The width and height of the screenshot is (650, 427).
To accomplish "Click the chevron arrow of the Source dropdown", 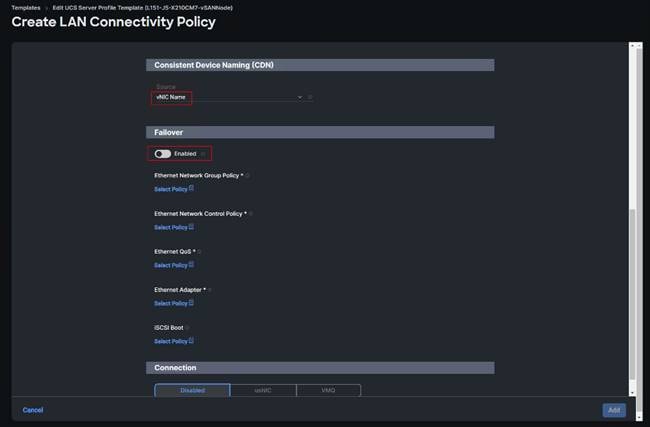I will click(x=299, y=97).
